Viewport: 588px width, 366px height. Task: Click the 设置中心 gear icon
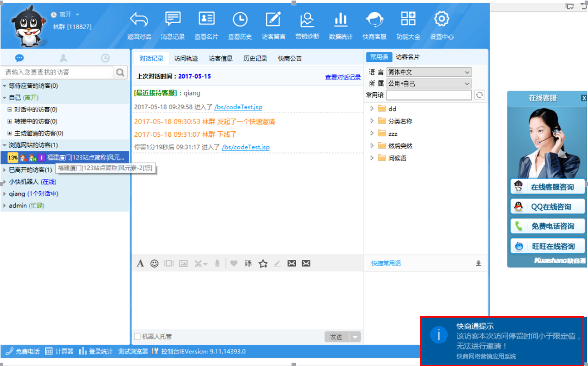pyautogui.click(x=441, y=20)
